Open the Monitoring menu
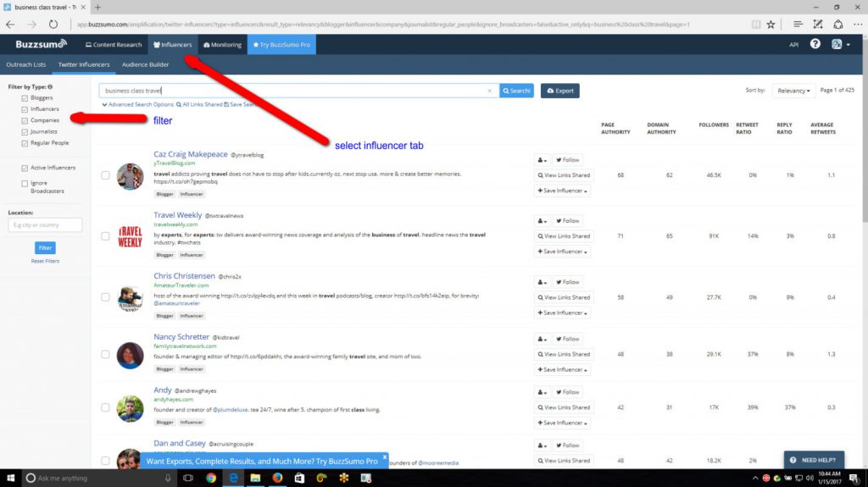The image size is (868, 487). 223,45
